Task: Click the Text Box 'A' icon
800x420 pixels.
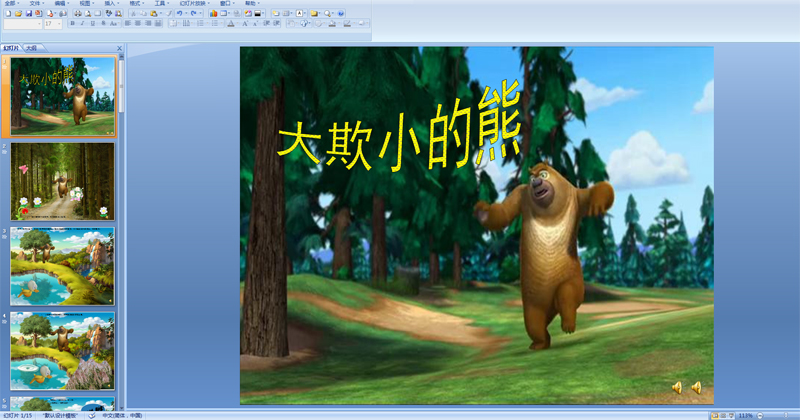Action: click(299, 14)
